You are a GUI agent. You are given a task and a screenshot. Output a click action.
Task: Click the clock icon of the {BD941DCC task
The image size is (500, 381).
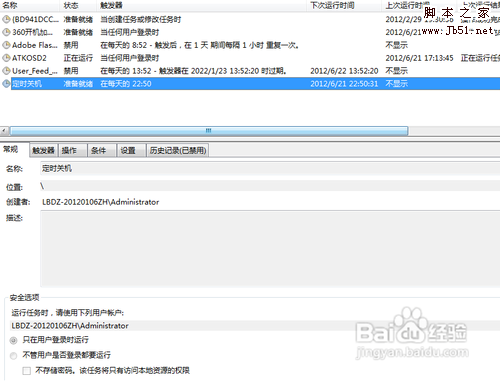[6, 19]
